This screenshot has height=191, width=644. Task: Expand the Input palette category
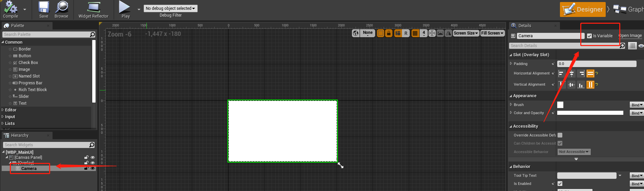click(x=3, y=117)
